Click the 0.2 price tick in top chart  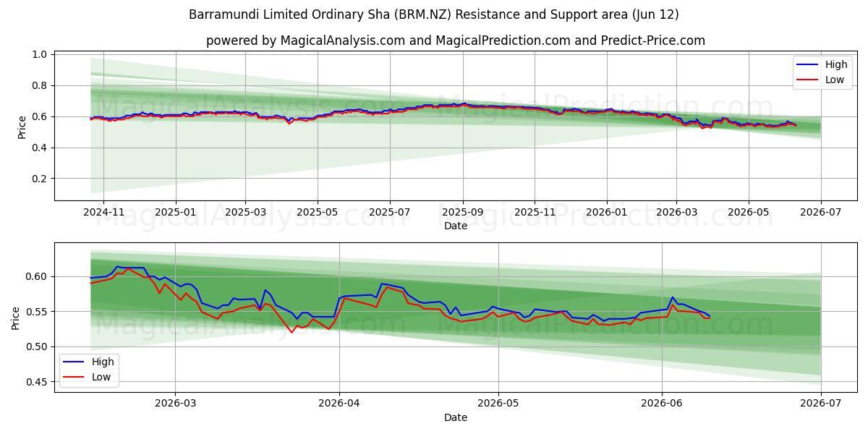(x=40, y=179)
